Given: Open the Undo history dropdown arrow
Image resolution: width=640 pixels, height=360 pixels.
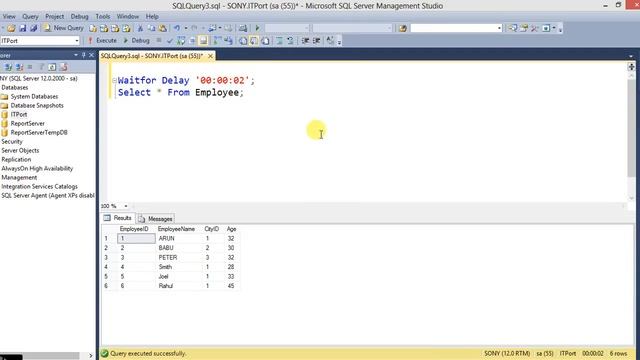Looking at the screenshot, I should click(x=186, y=28).
